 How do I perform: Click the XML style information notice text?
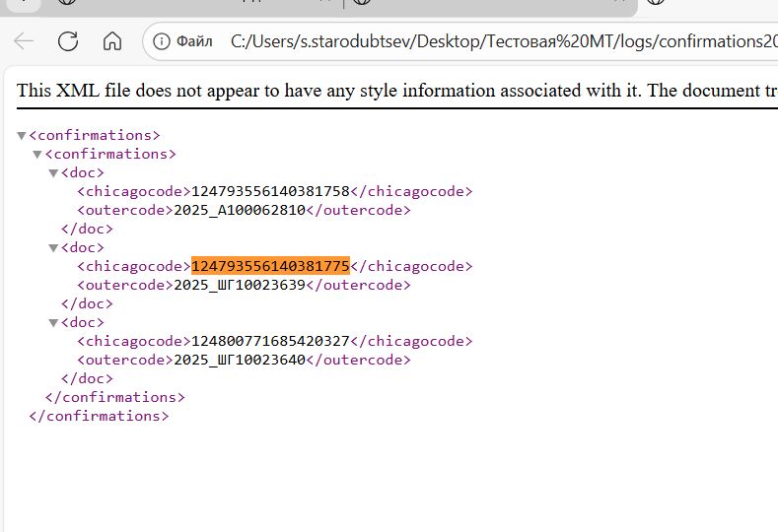[x=397, y=91]
